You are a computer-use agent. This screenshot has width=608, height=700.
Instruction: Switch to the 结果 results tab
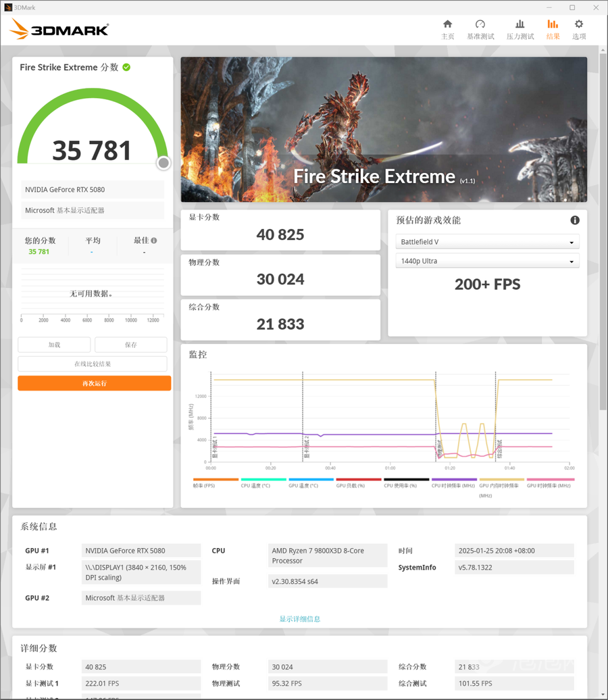tap(553, 29)
